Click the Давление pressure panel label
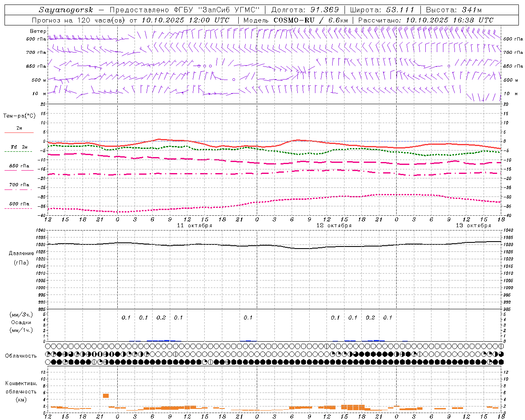The image size is (525, 420). (x=21, y=253)
